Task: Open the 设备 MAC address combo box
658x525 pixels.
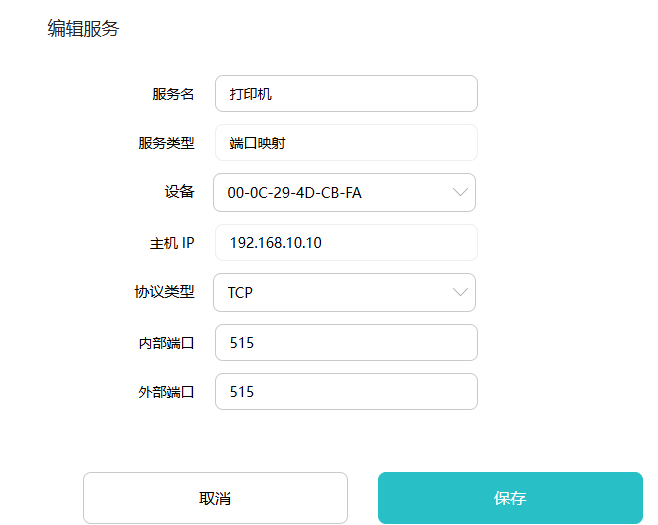Action: [x=330, y=192]
